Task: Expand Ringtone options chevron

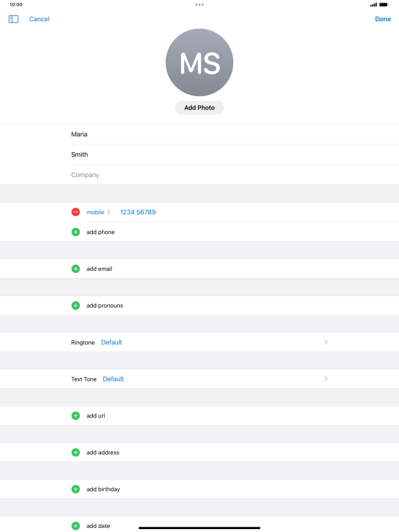Action: (x=326, y=342)
